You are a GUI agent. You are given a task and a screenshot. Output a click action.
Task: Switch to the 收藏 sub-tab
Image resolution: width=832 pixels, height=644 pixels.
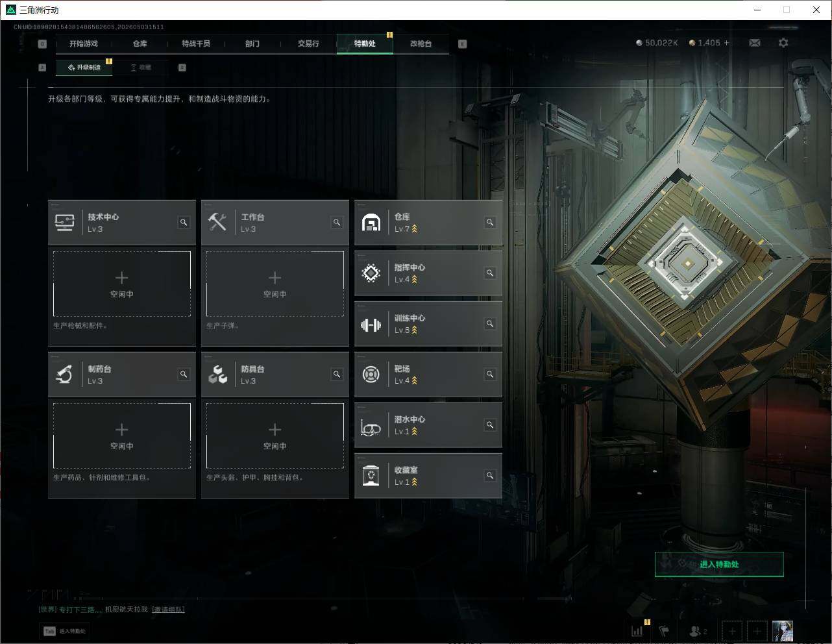pyautogui.click(x=141, y=68)
